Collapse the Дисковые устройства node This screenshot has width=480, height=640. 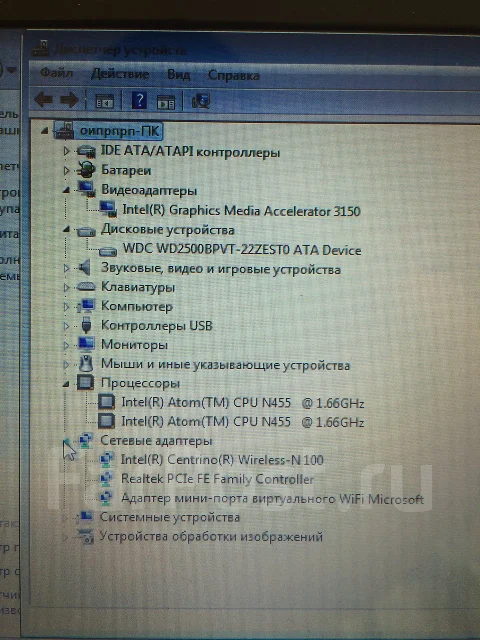[66, 229]
